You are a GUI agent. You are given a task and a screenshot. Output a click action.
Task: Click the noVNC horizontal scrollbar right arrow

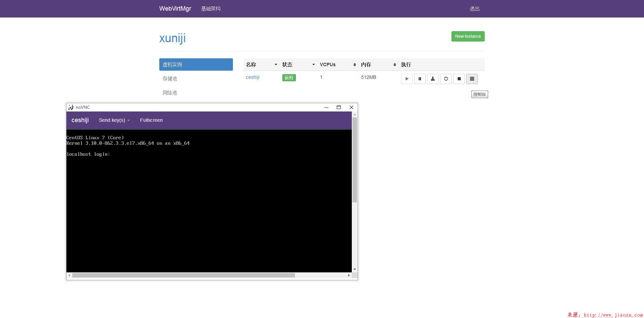click(x=349, y=275)
